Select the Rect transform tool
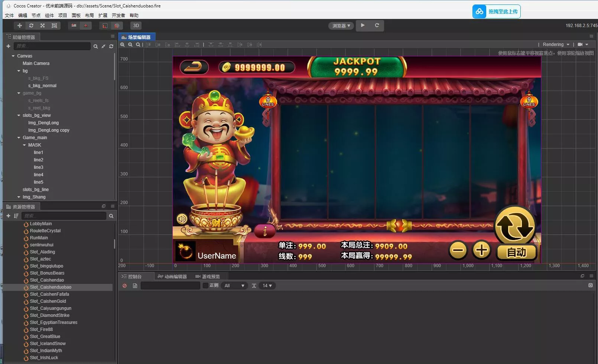The width and height of the screenshot is (598, 364). [54, 26]
